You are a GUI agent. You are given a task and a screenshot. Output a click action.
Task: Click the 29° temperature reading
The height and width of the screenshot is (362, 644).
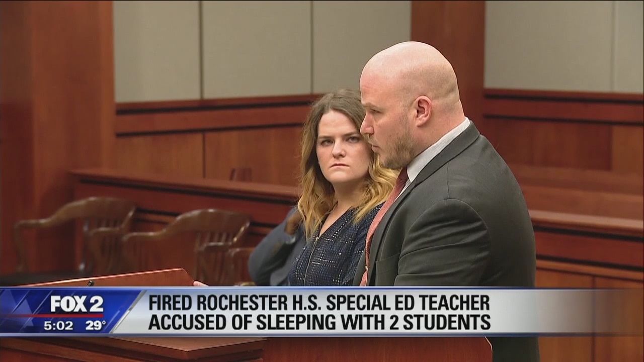pos(95,325)
